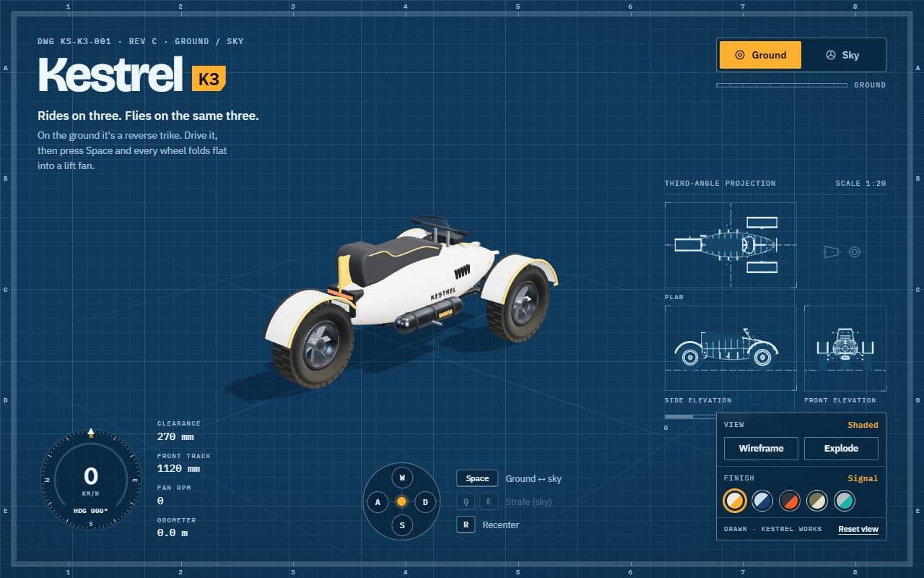924x578 pixels.
Task: Click the 'Shaded' view status text
Action: pyautogui.click(x=863, y=425)
